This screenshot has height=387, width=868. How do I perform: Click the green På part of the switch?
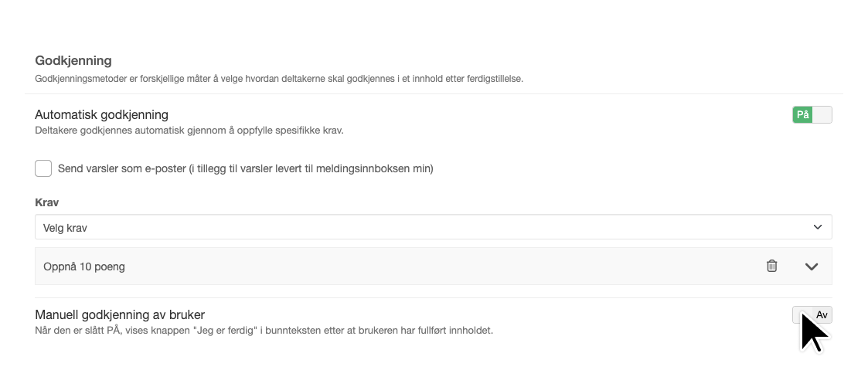(802, 115)
